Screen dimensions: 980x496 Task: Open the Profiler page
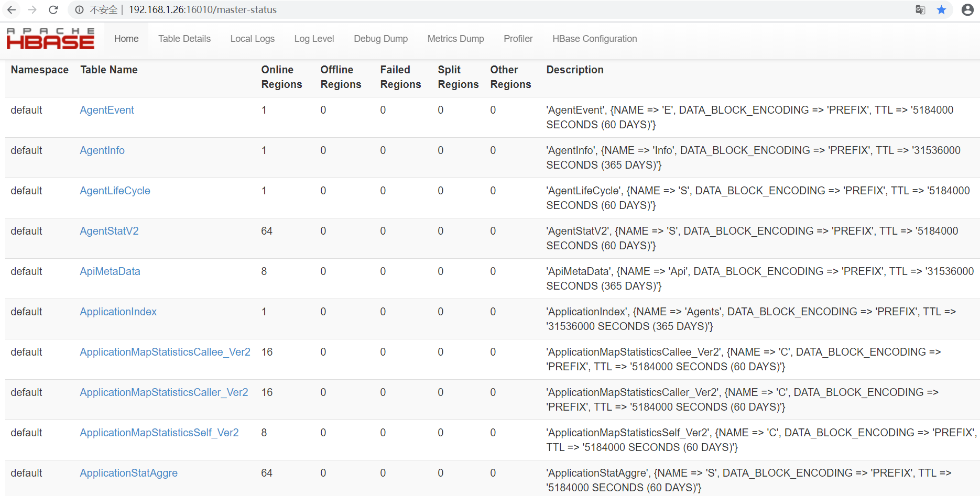coord(518,39)
